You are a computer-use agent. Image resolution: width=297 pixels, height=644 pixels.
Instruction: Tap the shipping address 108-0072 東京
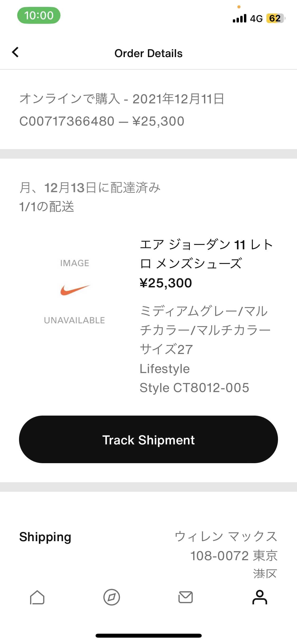(x=234, y=555)
